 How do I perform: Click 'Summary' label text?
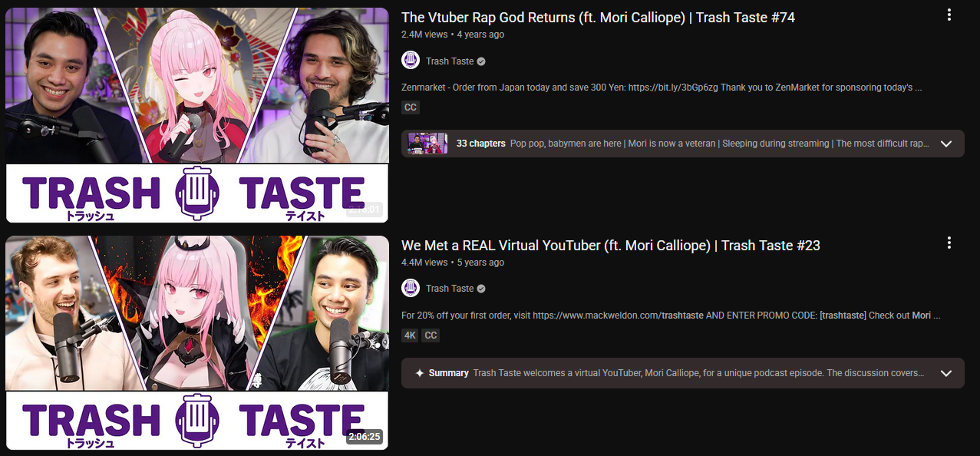(x=448, y=373)
